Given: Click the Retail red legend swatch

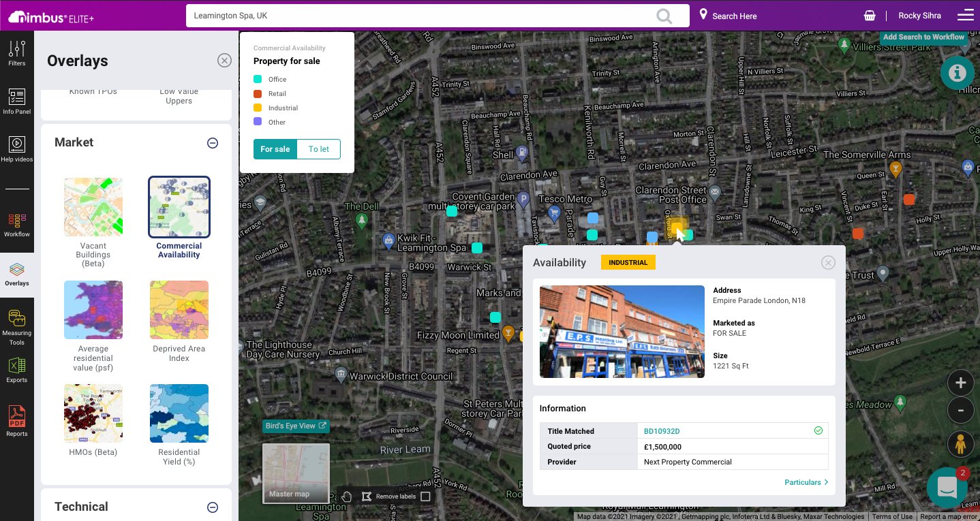Looking at the screenshot, I should coord(258,93).
